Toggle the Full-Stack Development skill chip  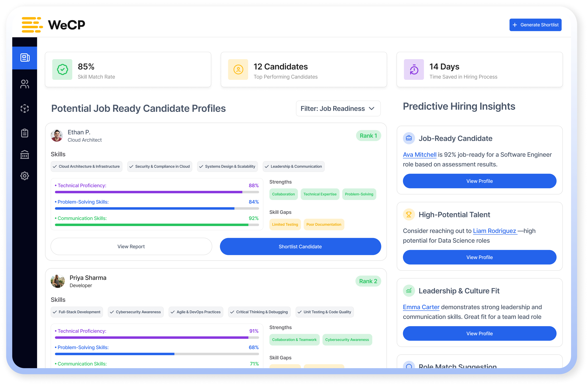point(77,312)
